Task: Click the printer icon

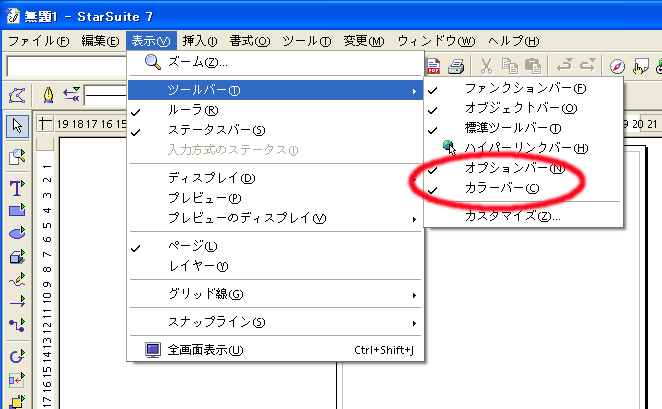Action: pyautogui.click(x=456, y=66)
